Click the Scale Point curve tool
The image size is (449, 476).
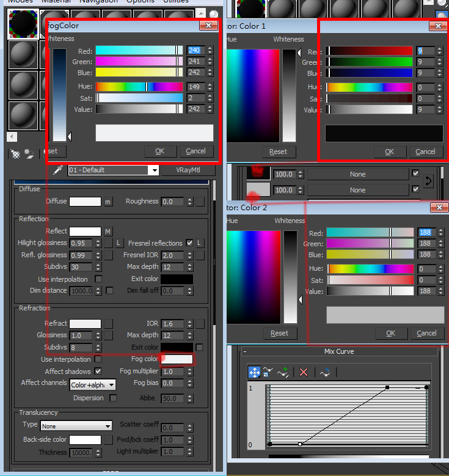click(x=268, y=372)
